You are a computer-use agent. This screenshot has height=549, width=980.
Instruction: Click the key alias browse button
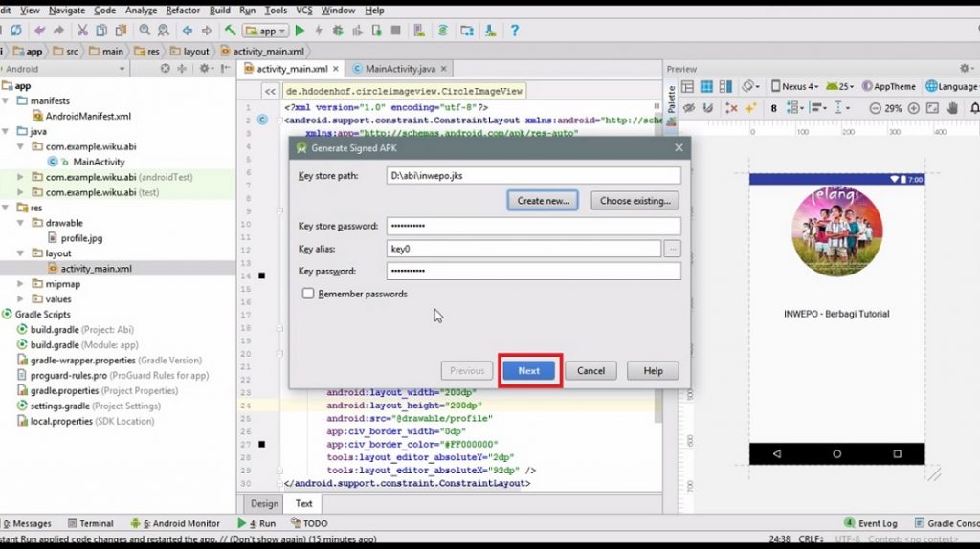(672, 249)
